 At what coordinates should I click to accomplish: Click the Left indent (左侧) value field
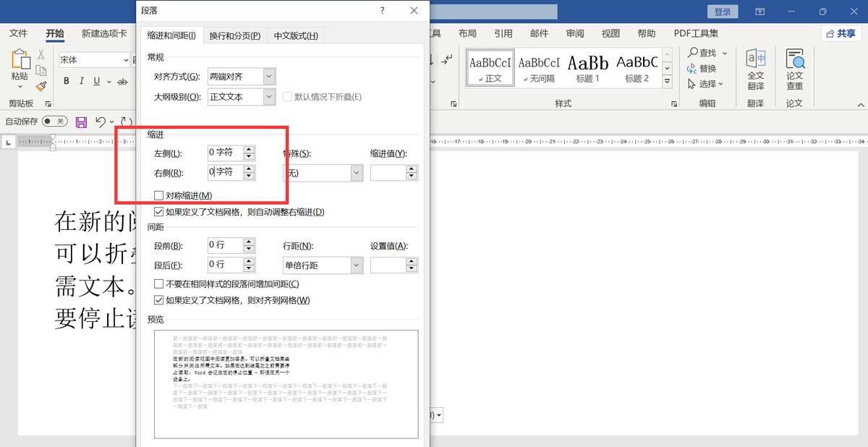coord(225,153)
